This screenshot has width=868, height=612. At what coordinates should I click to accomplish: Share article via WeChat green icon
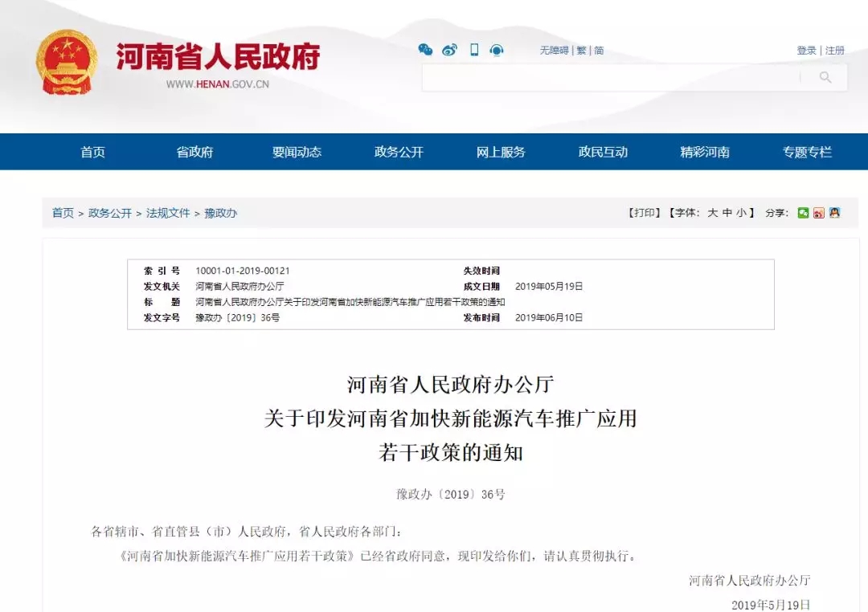click(x=803, y=212)
